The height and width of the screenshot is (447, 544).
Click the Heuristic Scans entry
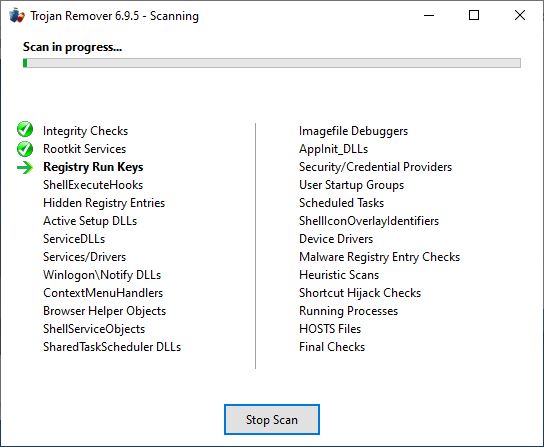pos(339,275)
